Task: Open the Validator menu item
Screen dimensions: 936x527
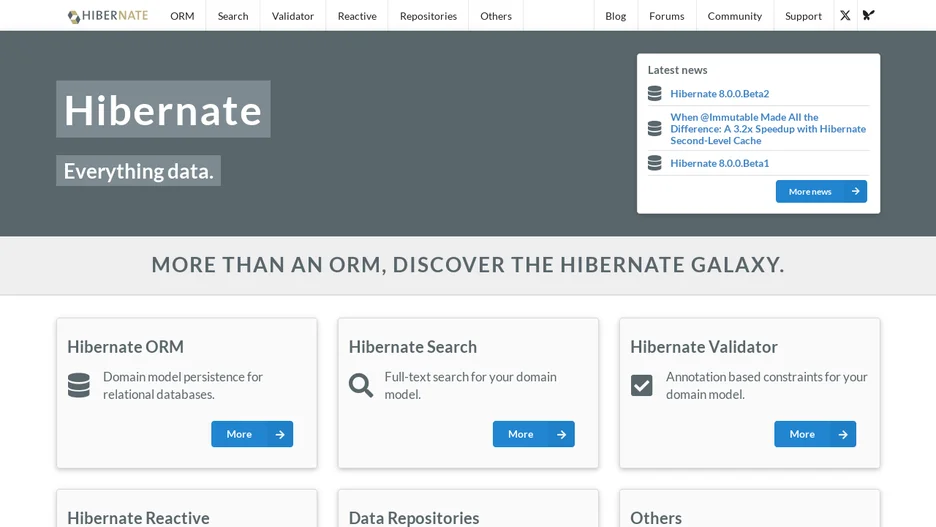Action: pyautogui.click(x=292, y=16)
